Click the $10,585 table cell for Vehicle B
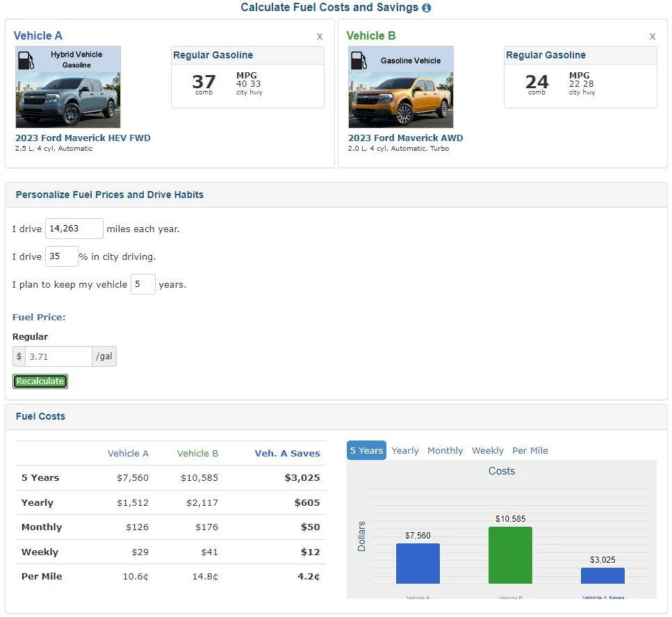The height and width of the screenshot is (617, 672). coord(199,478)
